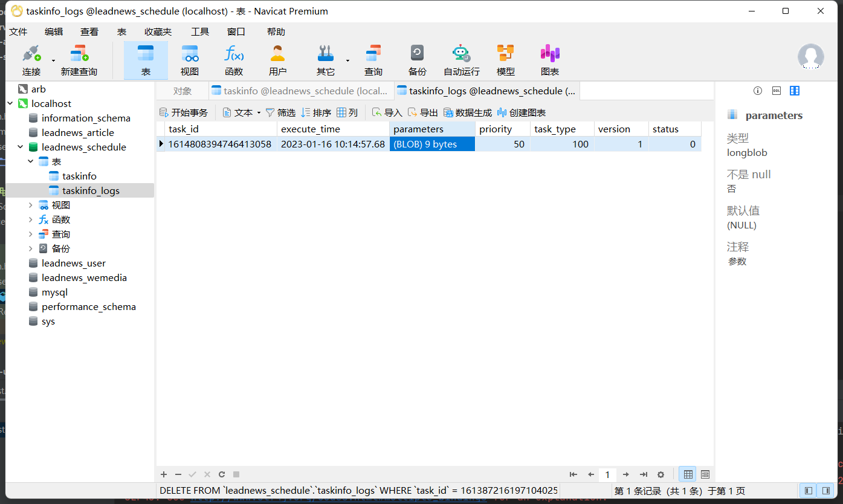
Task: Open the Tools (工具) menu
Action: 200,31
